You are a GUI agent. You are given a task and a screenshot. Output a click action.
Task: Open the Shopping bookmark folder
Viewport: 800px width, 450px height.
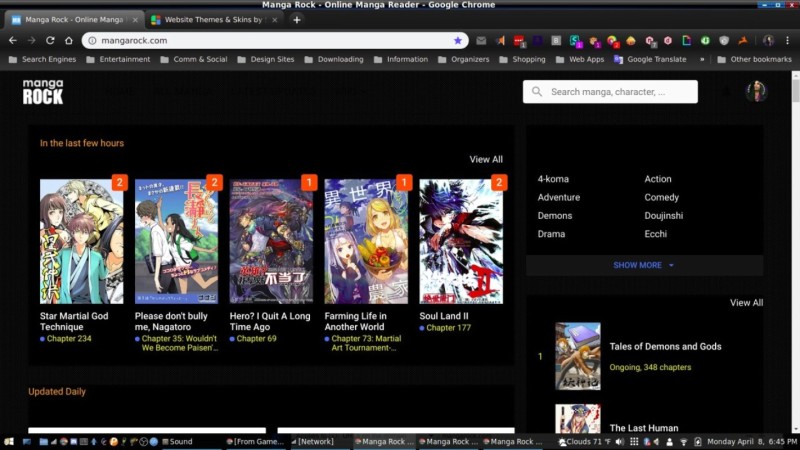[x=522, y=59]
